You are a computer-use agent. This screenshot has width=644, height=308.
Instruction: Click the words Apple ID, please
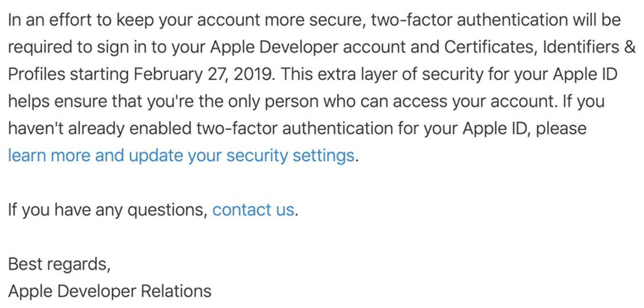pos(524,129)
